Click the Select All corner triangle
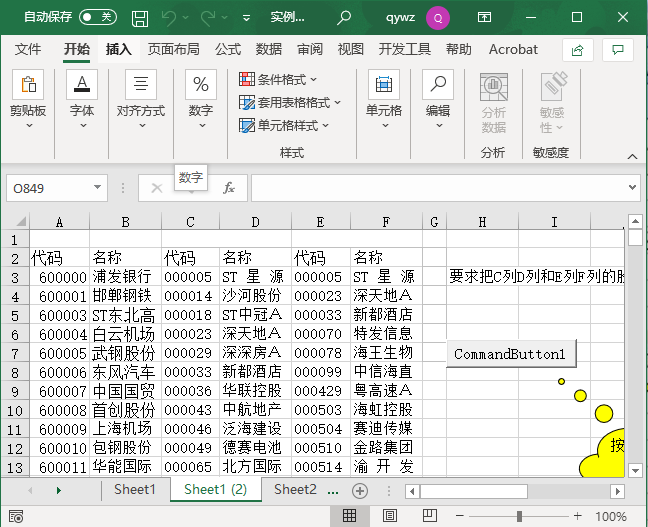648x527 pixels. coord(21,222)
